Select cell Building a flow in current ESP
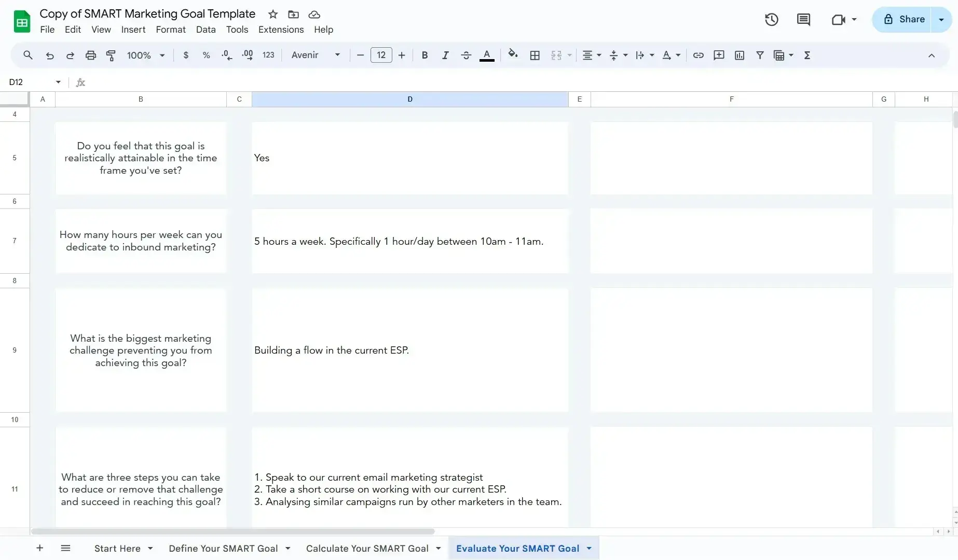The width and height of the screenshot is (958, 560). [x=410, y=350]
